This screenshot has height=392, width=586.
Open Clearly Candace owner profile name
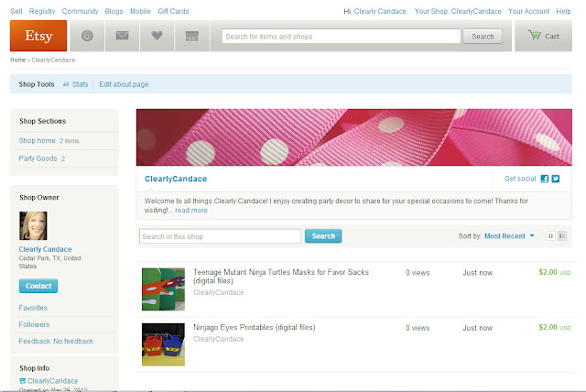45,249
